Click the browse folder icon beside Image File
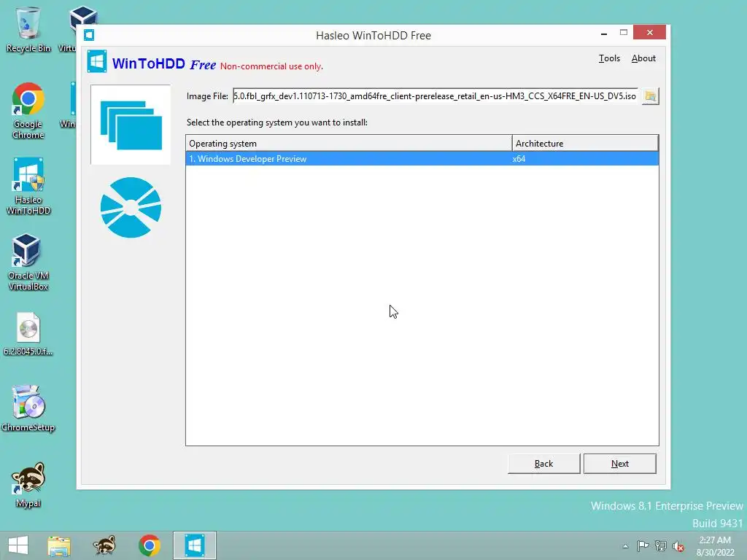This screenshot has height=560, width=747. click(650, 96)
